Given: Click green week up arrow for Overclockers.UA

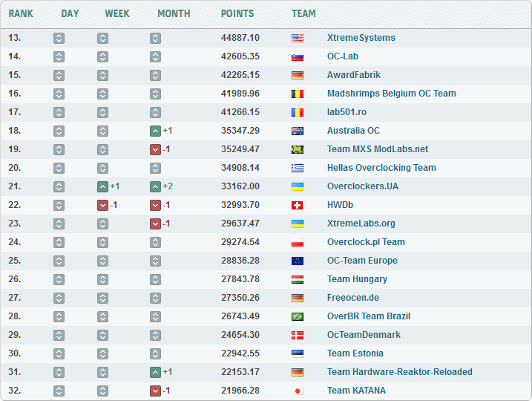Looking at the screenshot, I should click(103, 186).
